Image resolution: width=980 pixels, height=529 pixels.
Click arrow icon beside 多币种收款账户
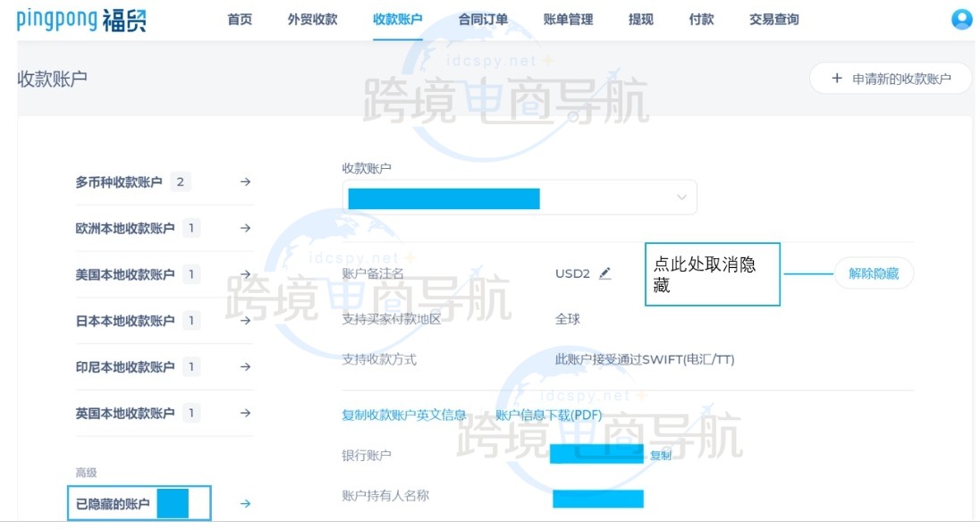(243, 181)
